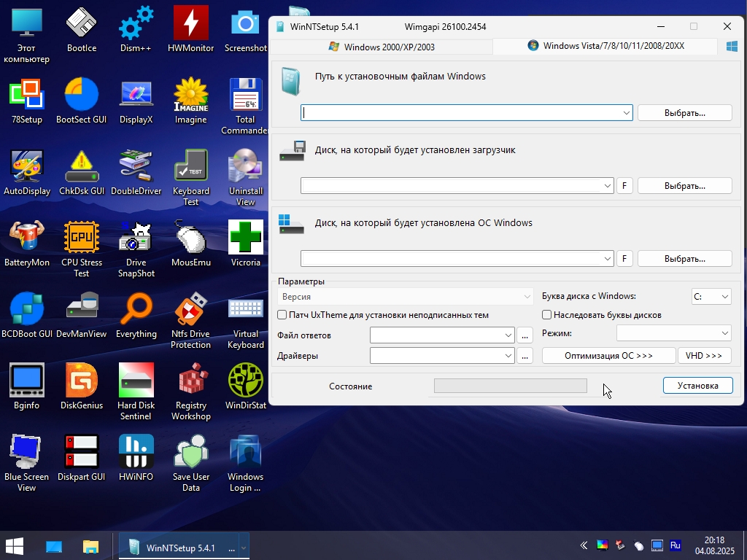Expand Windows OS target disk dropdown
The width and height of the screenshot is (747, 560).
click(608, 259)
